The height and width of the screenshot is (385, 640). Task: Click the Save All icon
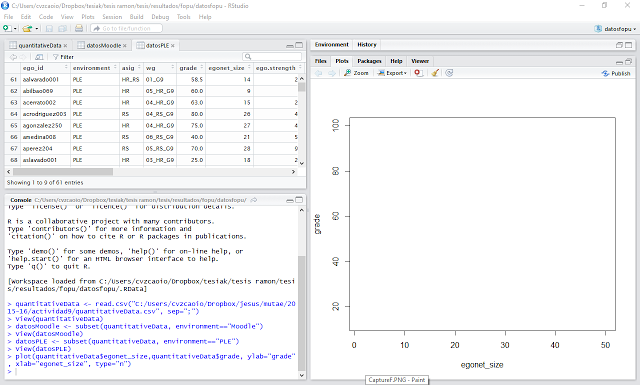[62, 29]
